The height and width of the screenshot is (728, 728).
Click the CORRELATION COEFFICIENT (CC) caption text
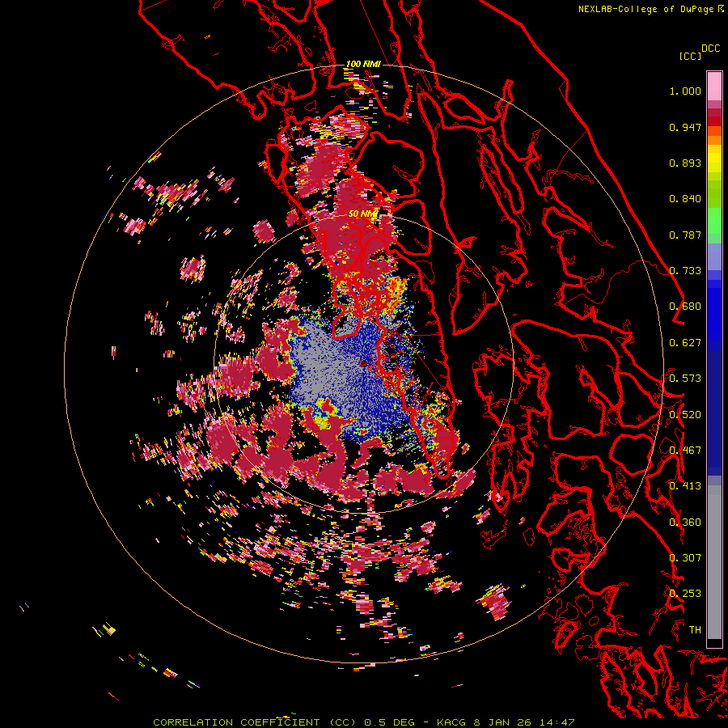pyautogui.click(x=255, y=722)
